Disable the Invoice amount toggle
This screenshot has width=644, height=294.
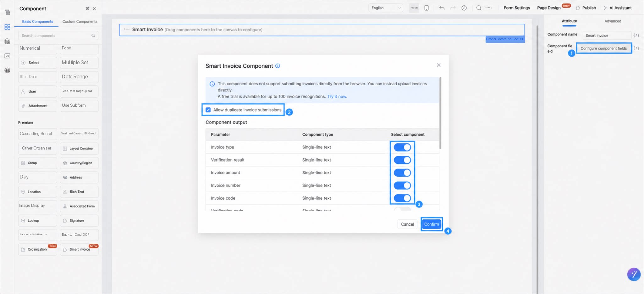pyautogui.click(x=402, y=173)
